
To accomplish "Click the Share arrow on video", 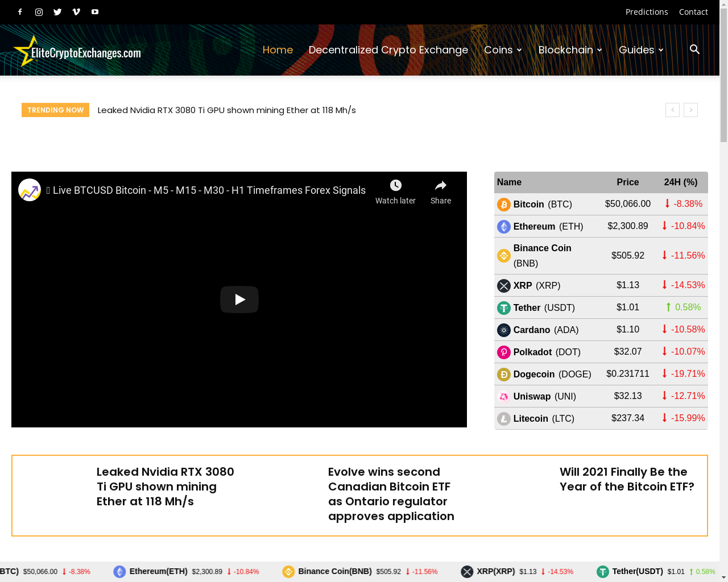I will [441, 185].
